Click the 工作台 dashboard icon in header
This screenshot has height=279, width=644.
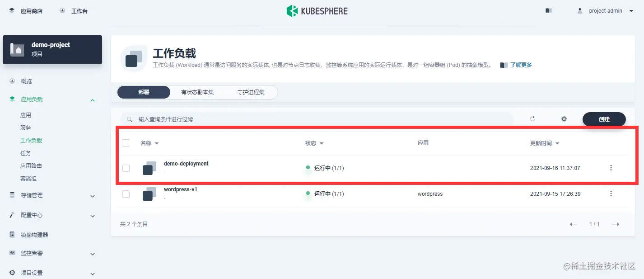[x=62, y=10]
